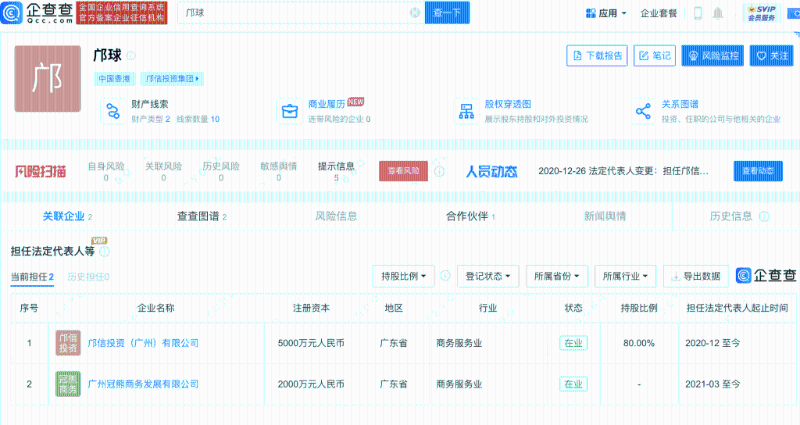Click the 下载报告 button
This screenshot has height=425, width=800.
point(597,56)
